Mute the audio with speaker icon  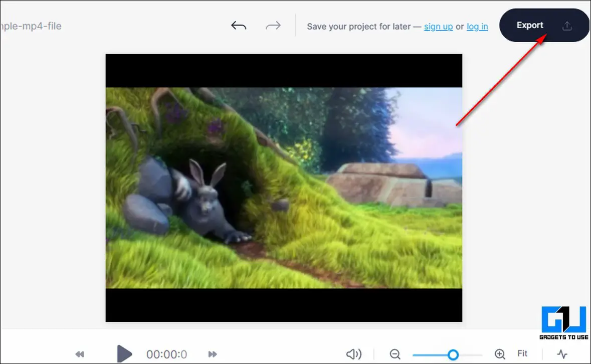coord(353,354)
